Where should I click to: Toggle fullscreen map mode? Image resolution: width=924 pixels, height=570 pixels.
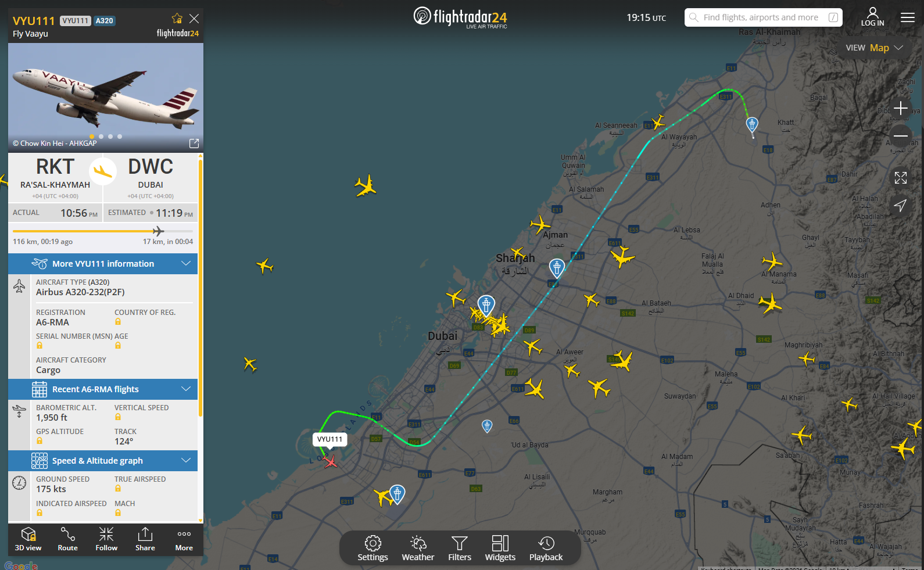901,178
